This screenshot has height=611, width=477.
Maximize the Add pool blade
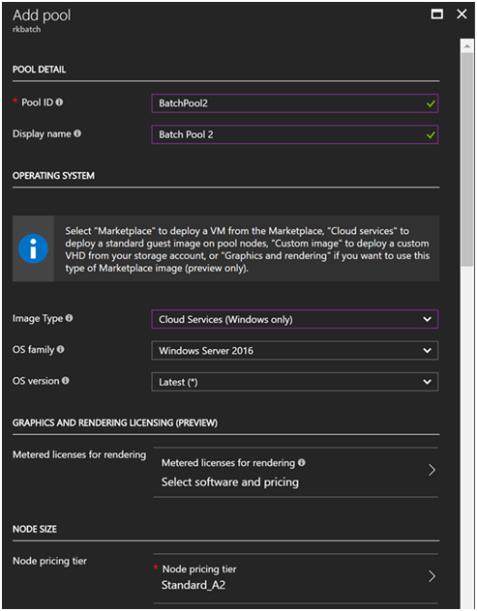(437, 14)
